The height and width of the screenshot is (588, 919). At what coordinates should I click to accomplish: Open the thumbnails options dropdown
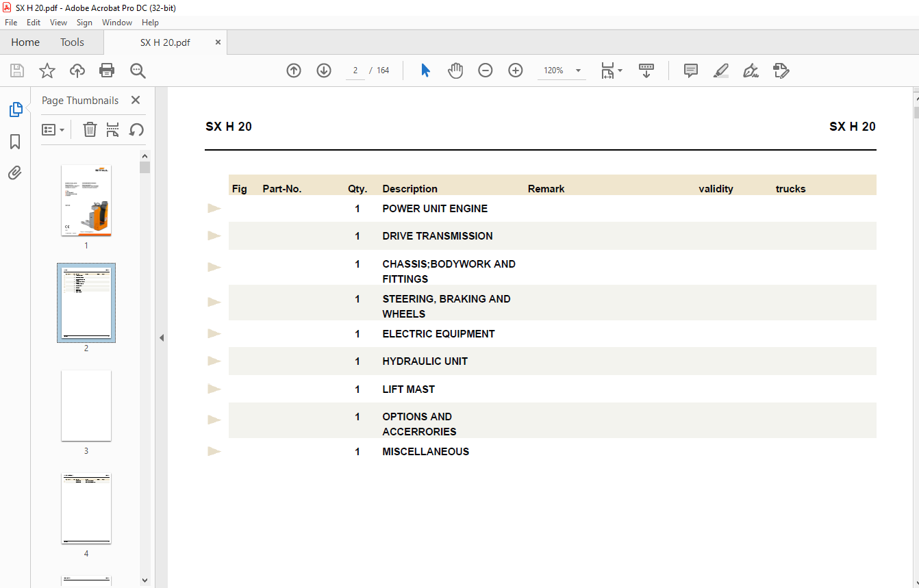[53, 129]
